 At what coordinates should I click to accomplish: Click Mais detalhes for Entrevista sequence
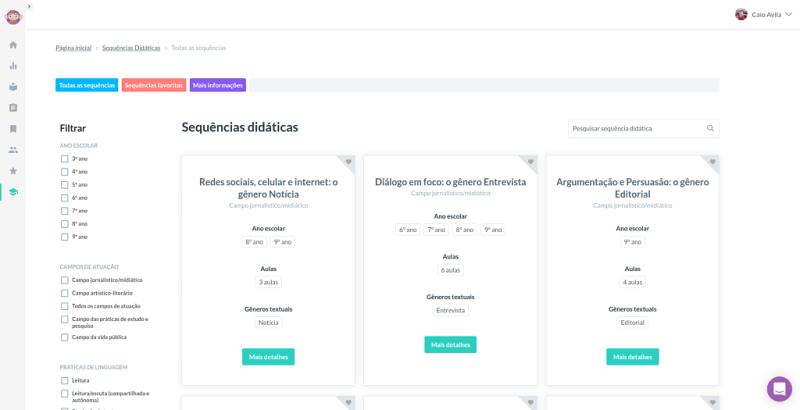tap(450, 345)
